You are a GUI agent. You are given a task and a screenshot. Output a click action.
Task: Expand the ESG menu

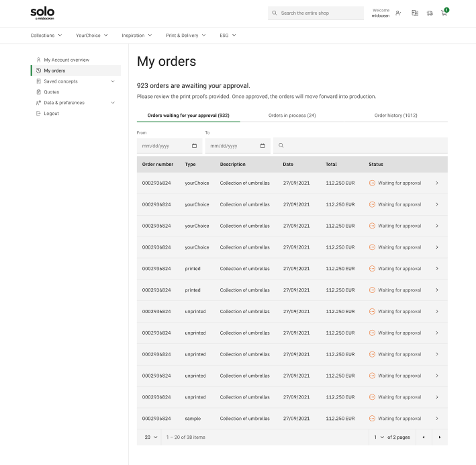228,35
